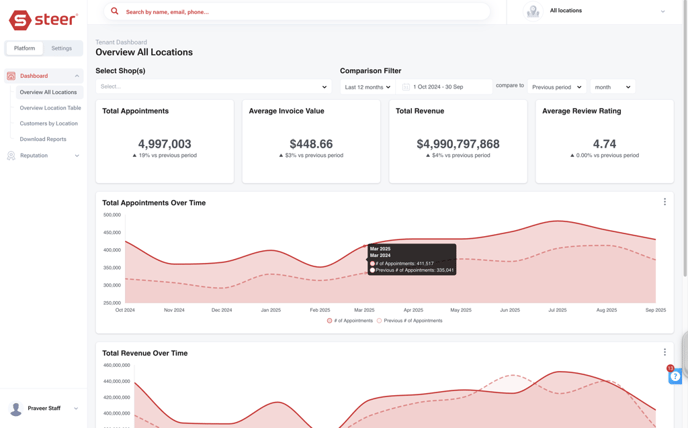Click the help chat widget icon
The width and height of the screenshot is (688, 428).
click(676, 376)
